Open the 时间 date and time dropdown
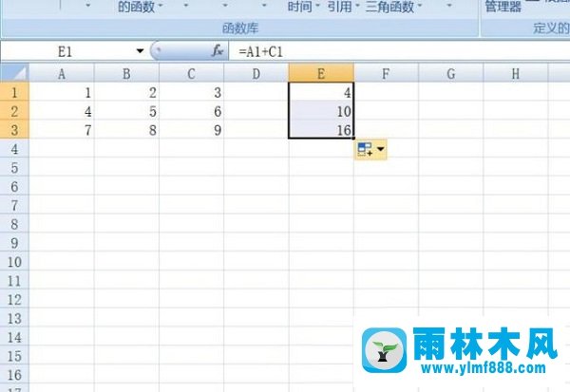Image resolution: width=570 pixels, height=392 pixels. pyautogui.click(x=304, y=7)
